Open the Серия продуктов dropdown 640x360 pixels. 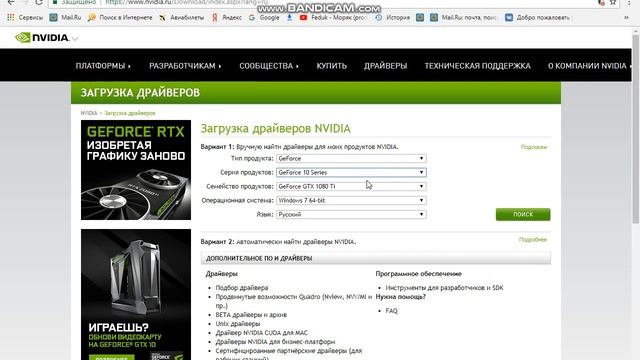pyautogui.click(x=351, y=172)
